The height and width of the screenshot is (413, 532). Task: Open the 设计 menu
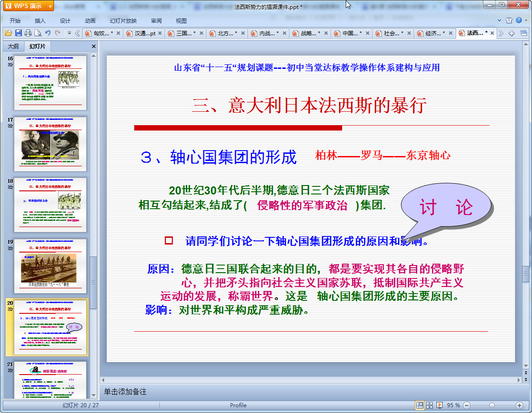(65, 21)
